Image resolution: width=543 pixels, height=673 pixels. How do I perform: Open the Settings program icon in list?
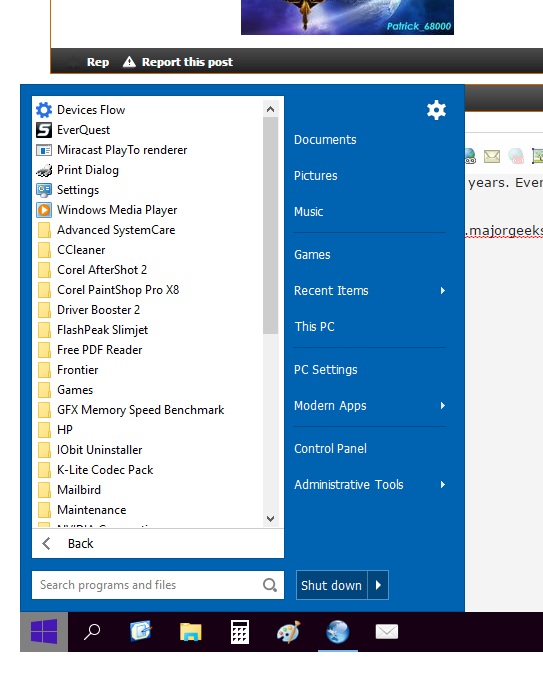[44, 190]
